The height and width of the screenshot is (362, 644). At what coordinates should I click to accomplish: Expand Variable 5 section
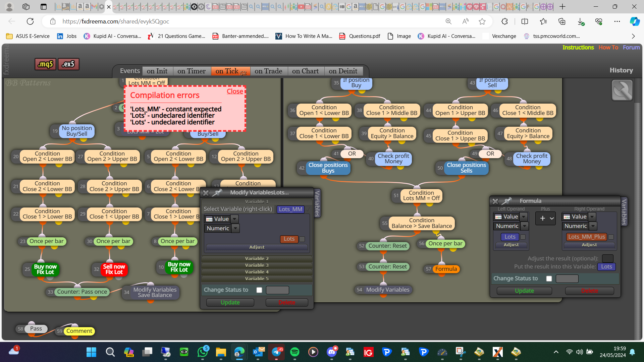[x=257, y=279]
